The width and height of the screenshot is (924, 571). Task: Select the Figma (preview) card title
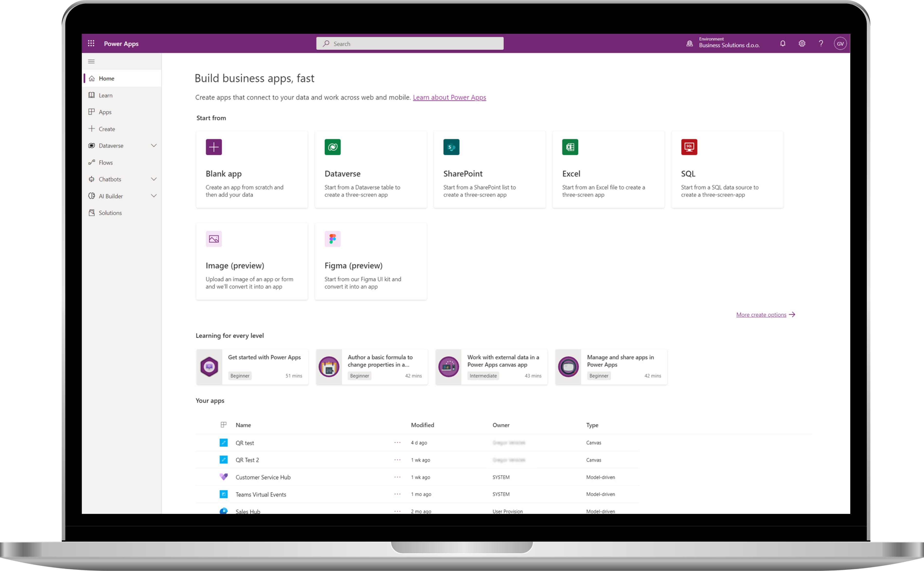(353, 265)
